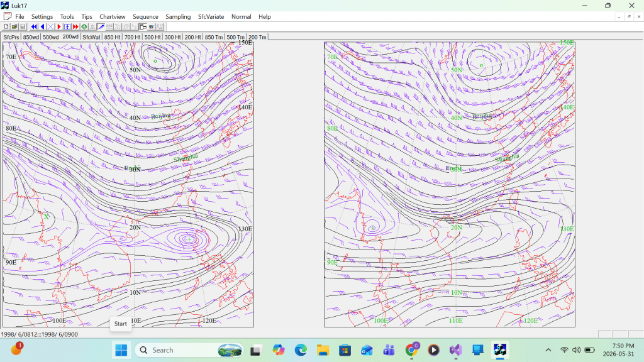Click the grayed streamline curve icon
Image resolution: width=644 pixels, height=362 pixels.
click(118, 26)
